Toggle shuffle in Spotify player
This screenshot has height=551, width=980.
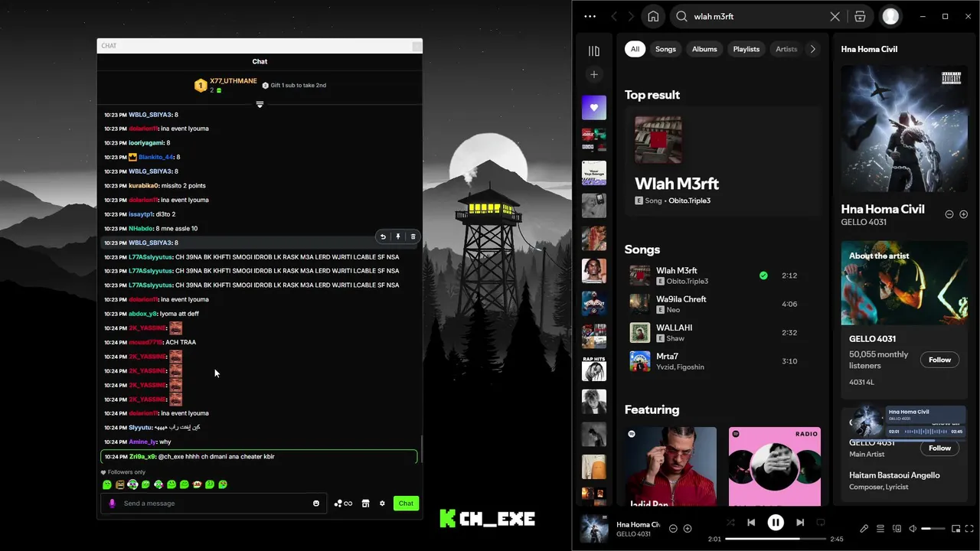(730, 523)
